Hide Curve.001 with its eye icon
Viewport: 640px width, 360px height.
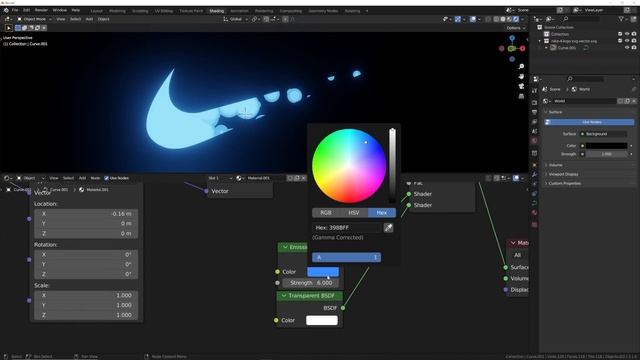point(627,48)
